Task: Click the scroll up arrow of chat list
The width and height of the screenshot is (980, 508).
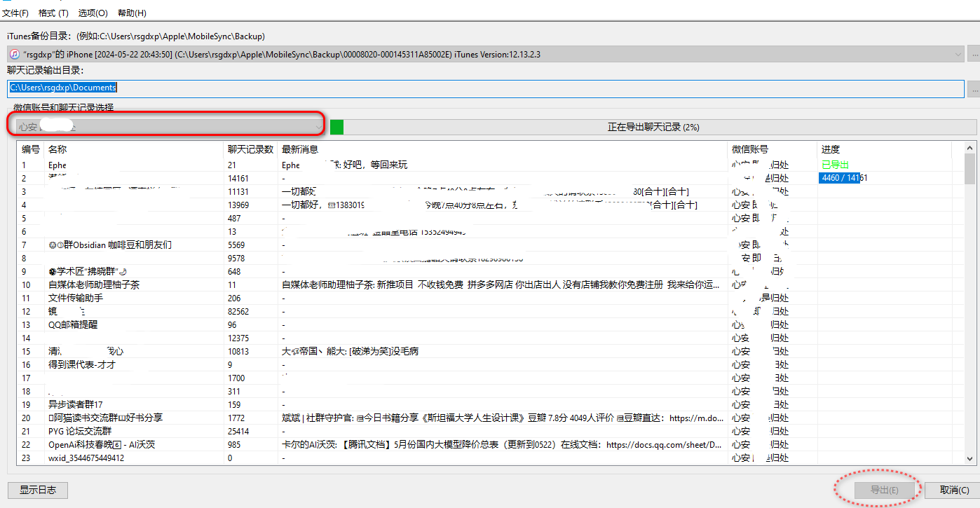Action: pyautogui.click(x=970, y=148)
